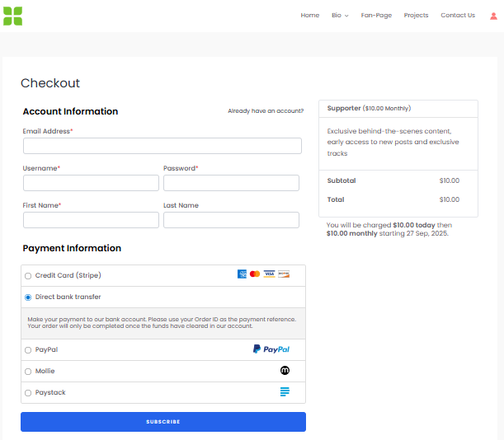Screen dimensions: 504x440
Task: Click the bank transfer instructions text
Action: (162, 322)
